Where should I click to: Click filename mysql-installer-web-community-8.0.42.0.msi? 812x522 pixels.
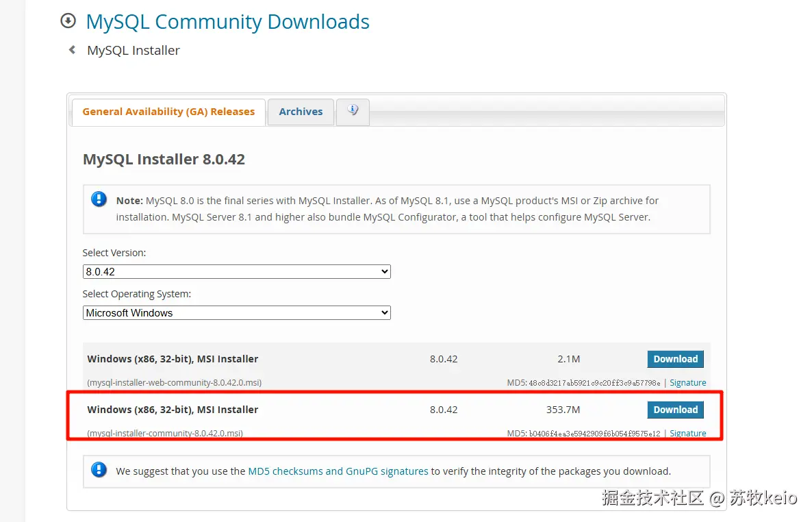[x=175, y=382]
